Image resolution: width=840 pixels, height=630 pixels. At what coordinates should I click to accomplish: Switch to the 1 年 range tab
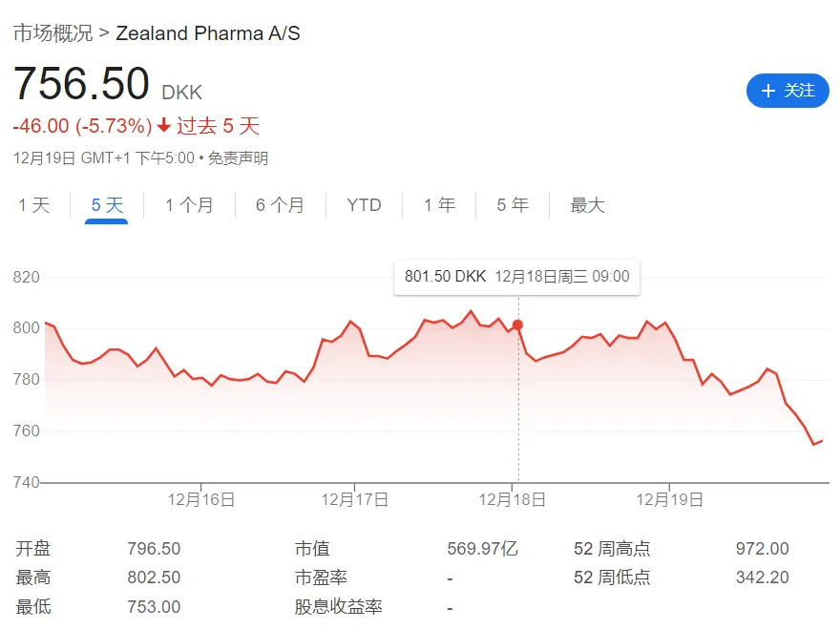click(439, 205)
